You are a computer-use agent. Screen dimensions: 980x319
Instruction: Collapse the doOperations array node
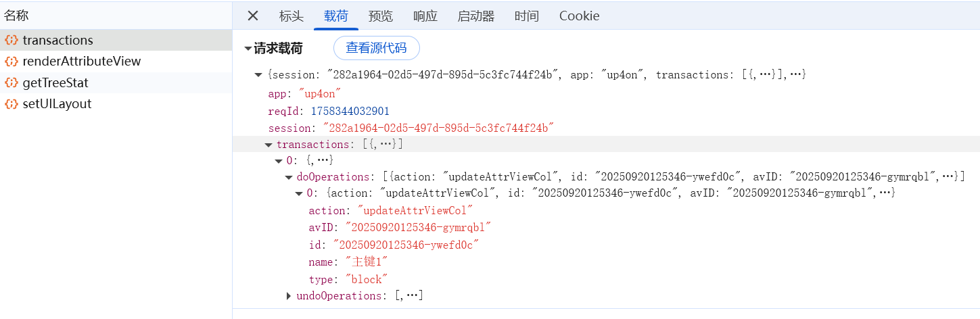coord(289,177)
